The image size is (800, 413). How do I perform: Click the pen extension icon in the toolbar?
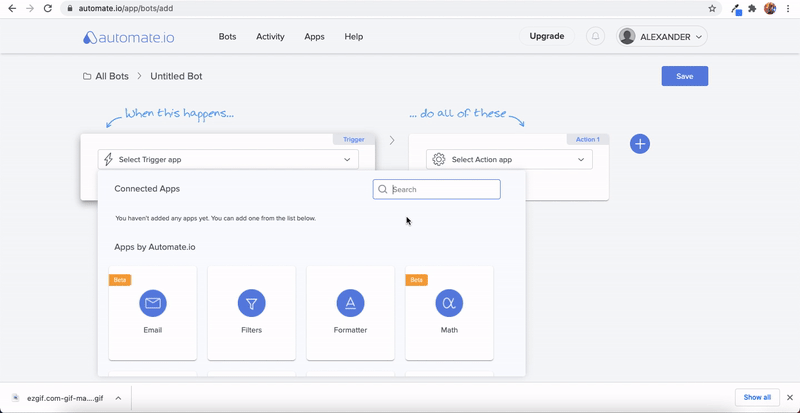pos(736,9)
